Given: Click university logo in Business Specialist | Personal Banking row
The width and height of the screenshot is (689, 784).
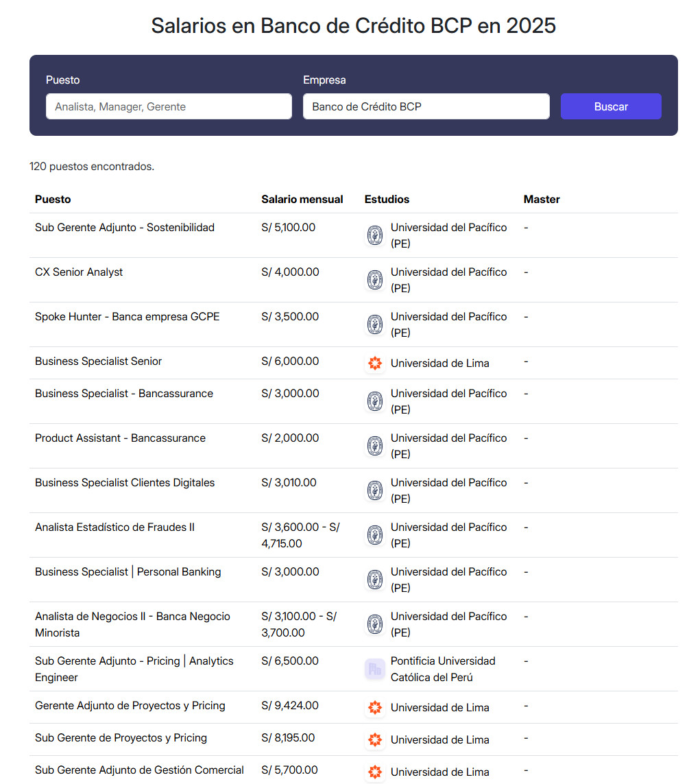Looking at the screenshot, I should [375, 580].
